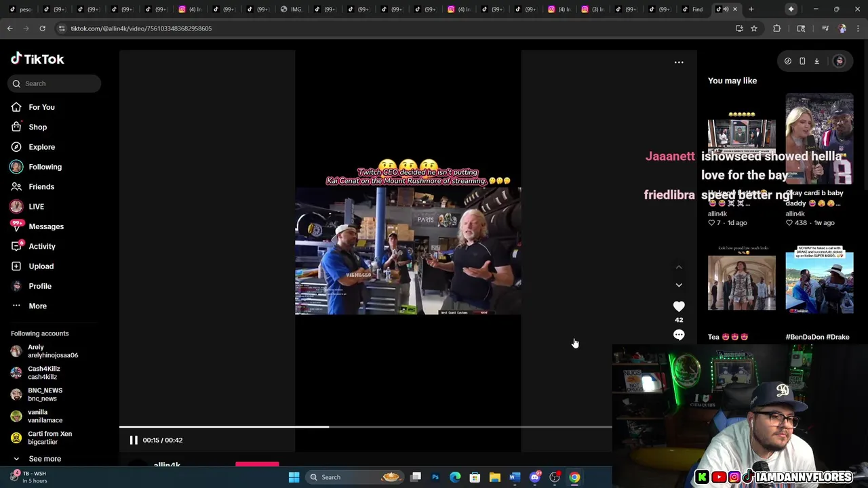Focus the TikTok search field
Screen dimensions: 868x488
pyautogui.click(x=56, y=83)
